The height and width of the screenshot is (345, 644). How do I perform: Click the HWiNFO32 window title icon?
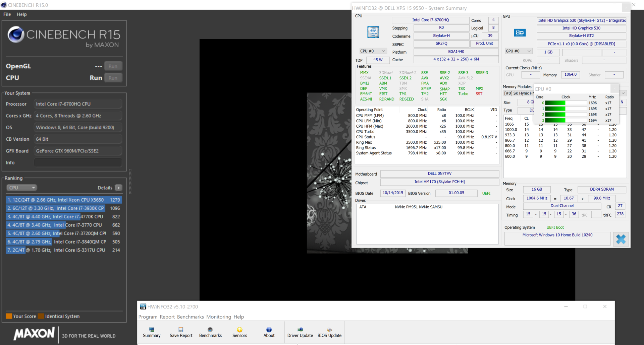(x=143, y=306)
